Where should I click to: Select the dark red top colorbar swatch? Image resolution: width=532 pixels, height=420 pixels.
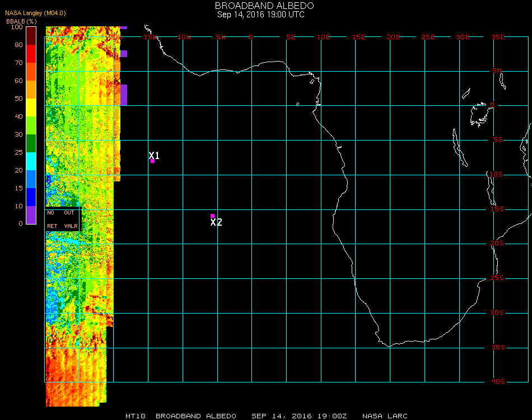(x=31, y=35)
